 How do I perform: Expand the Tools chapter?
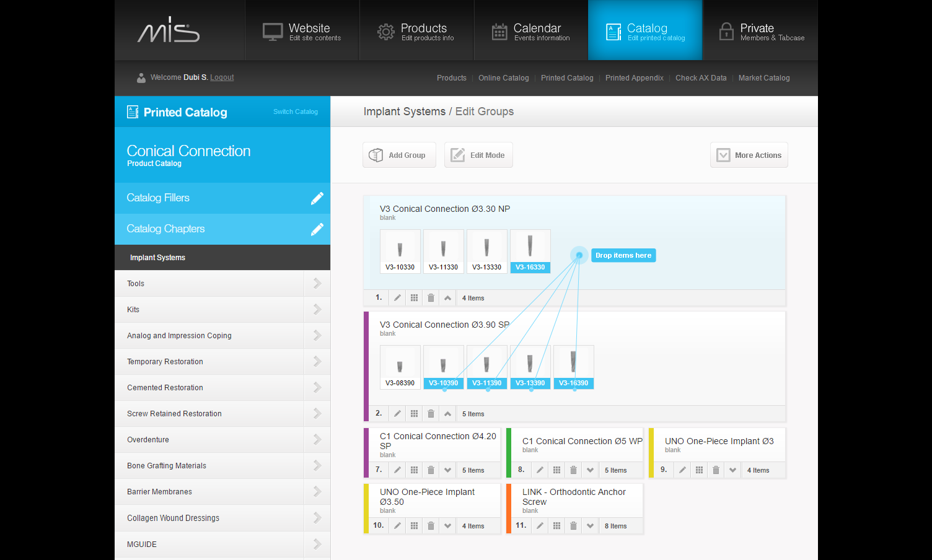tap(317, 284)
